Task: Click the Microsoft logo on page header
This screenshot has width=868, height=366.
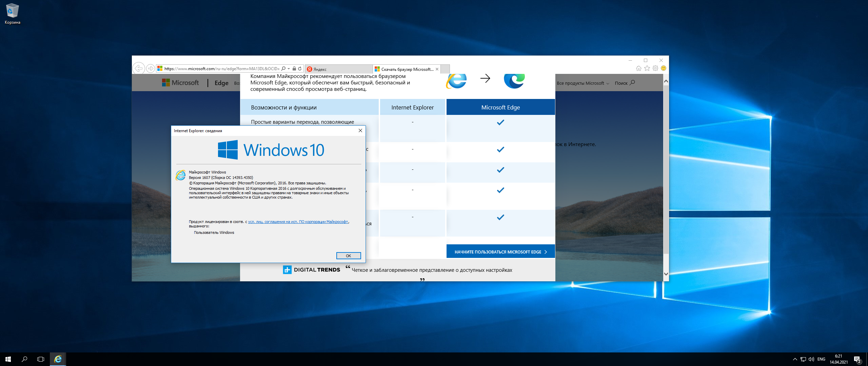Action: coord(180,83)
